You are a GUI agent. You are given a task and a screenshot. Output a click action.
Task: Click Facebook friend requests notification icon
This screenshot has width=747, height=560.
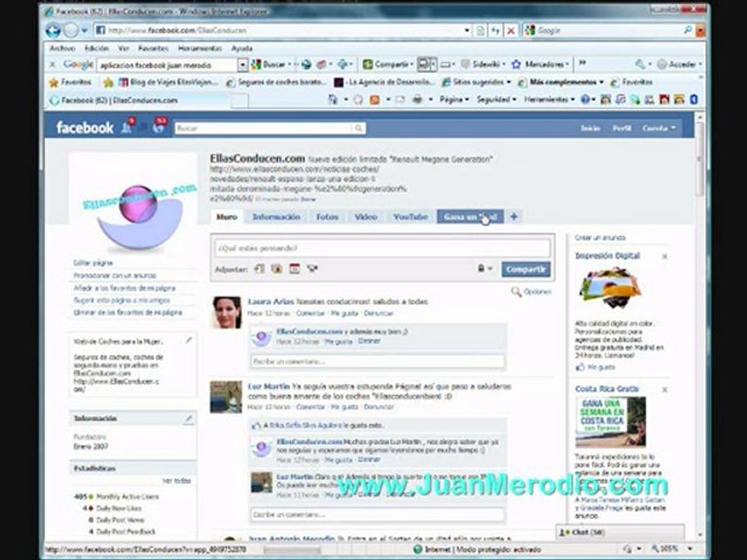[127, 127]
